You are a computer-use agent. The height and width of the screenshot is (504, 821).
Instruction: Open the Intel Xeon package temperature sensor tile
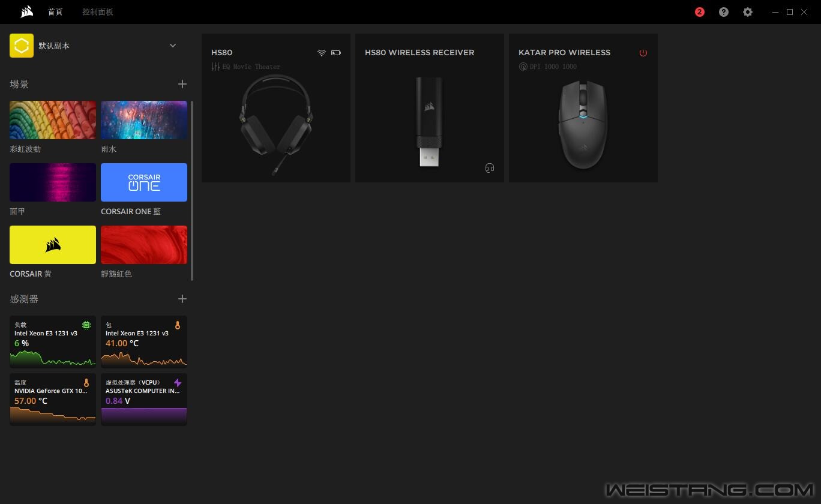pos(144,341)
